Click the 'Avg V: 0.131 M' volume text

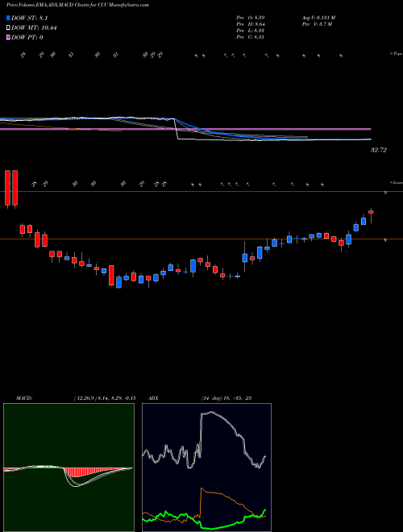tap(318, 17)
